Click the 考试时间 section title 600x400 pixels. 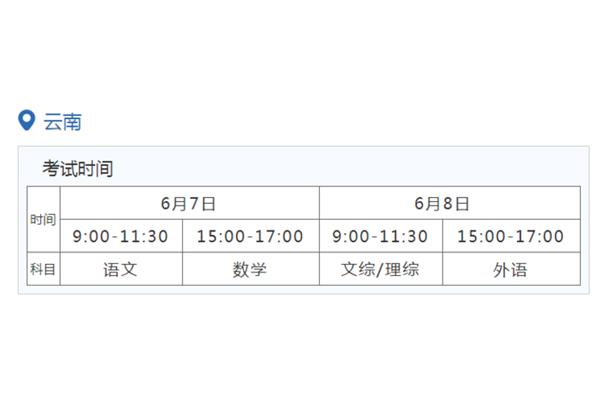tap(78, 168)
